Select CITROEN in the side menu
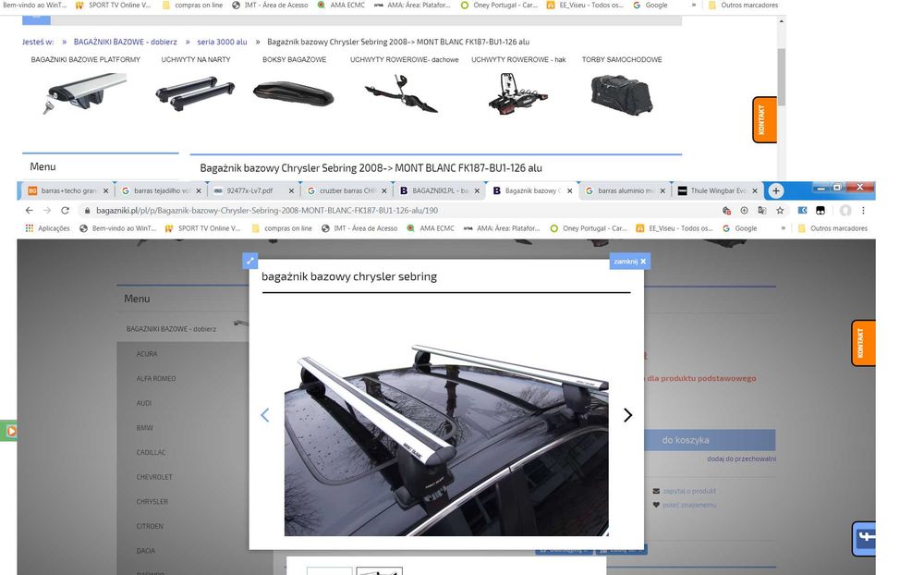 150,526
